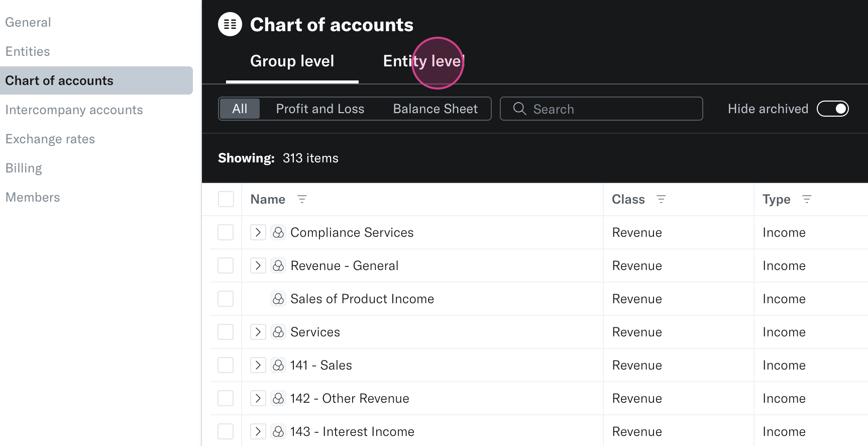The height and width of the screenshot is (446, 868).
Task: Toggle the Hide archived switch
Action: 832,109
